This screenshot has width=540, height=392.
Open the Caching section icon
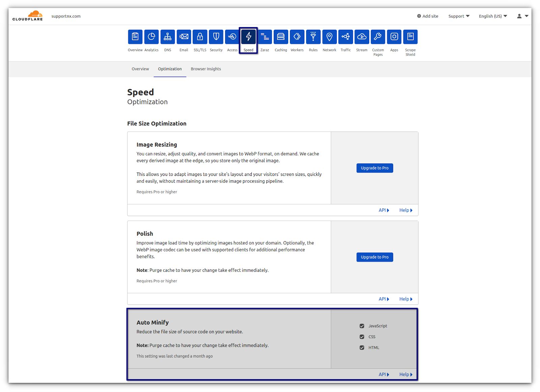[x=281, y=36]
